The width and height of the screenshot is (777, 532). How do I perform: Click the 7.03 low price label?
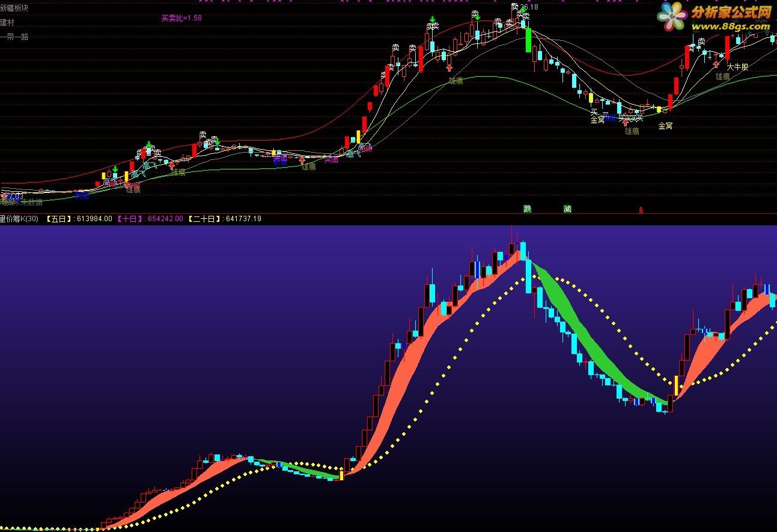(x=15, y=197)
